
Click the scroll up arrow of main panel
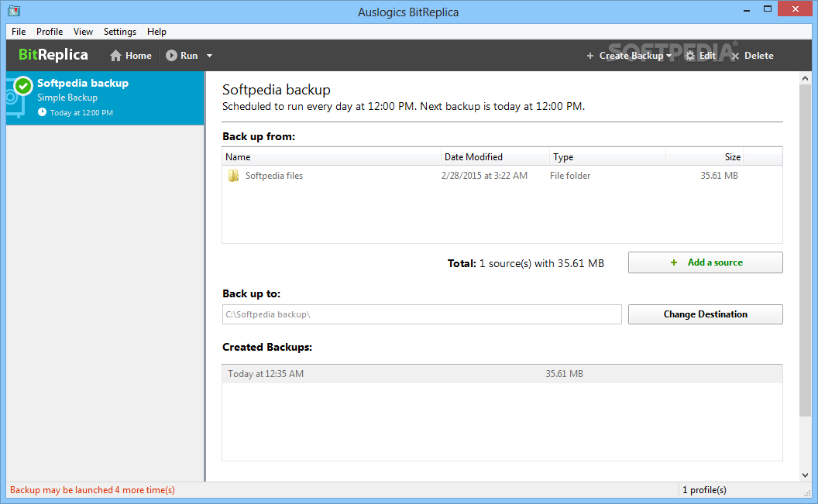point(805,79)
